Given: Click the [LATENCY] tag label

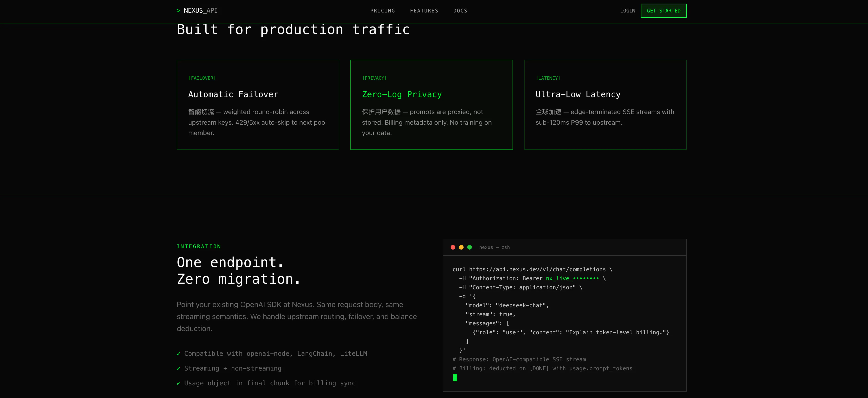Looking at the screenshot, I should [548, 78].
